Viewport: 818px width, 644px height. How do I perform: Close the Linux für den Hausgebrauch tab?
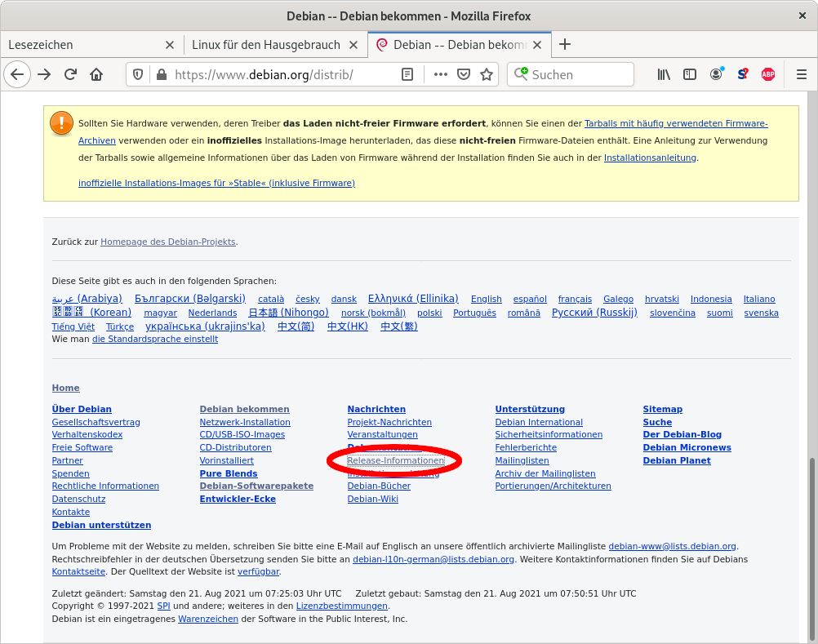353,45
